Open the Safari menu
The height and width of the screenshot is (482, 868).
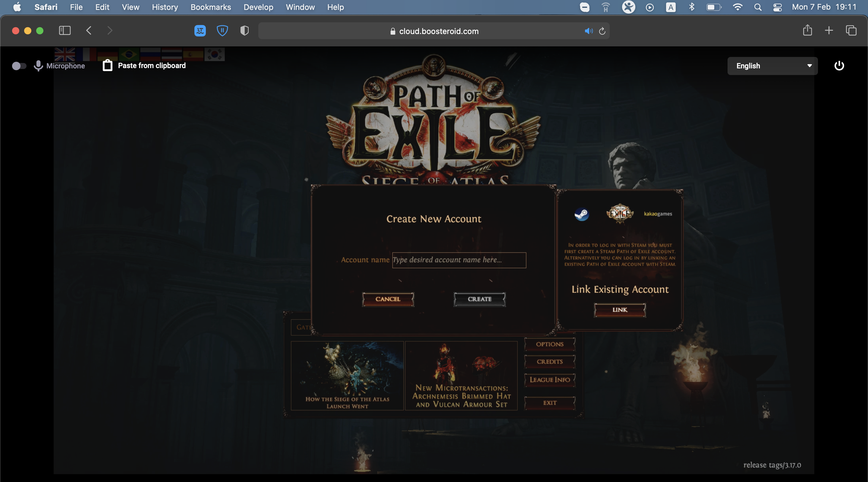pyautogui.click(x=46, y=7)
